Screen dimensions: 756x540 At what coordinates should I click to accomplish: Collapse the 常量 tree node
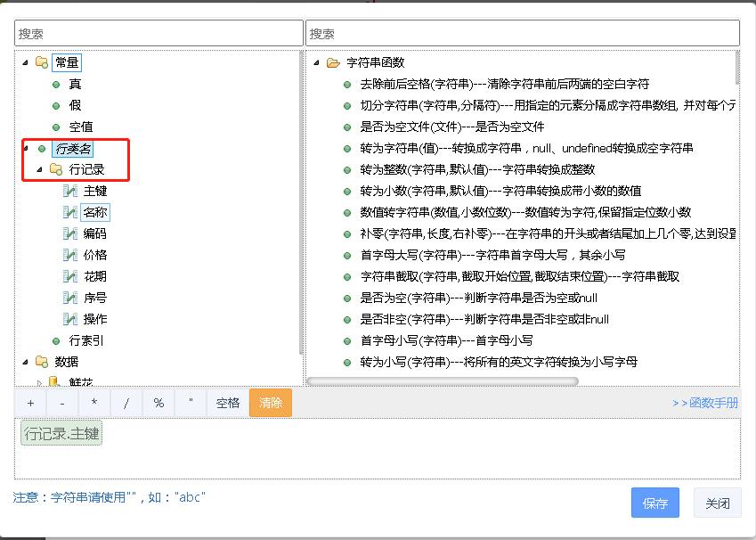[x=25, y=62]
